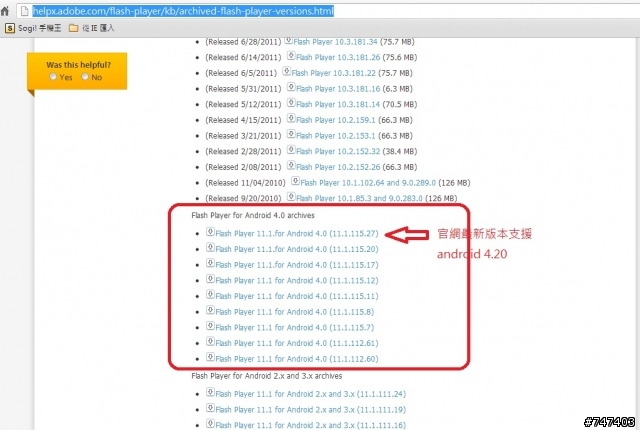
Task: Click the browser Home icon
Action: coord(5,11)
